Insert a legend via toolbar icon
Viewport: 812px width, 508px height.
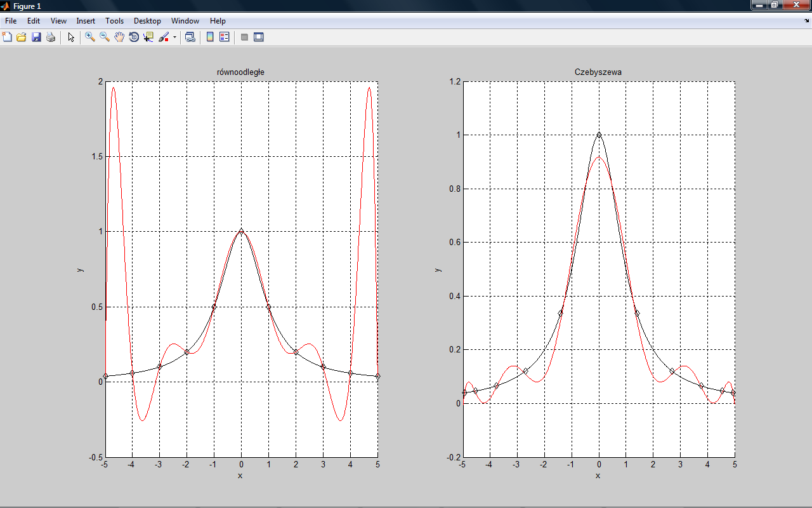225,37
